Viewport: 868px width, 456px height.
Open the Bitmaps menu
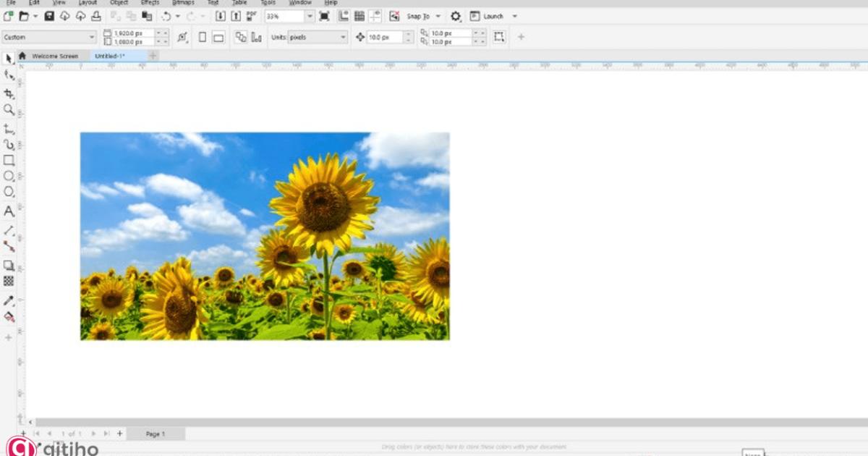tap(183, 2)
